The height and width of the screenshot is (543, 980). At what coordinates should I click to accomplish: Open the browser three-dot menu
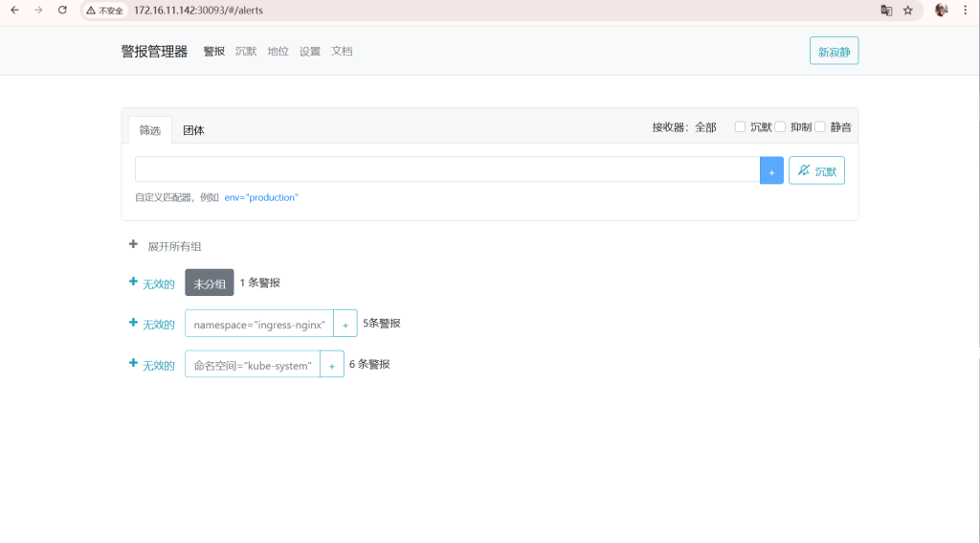point(965,10)
